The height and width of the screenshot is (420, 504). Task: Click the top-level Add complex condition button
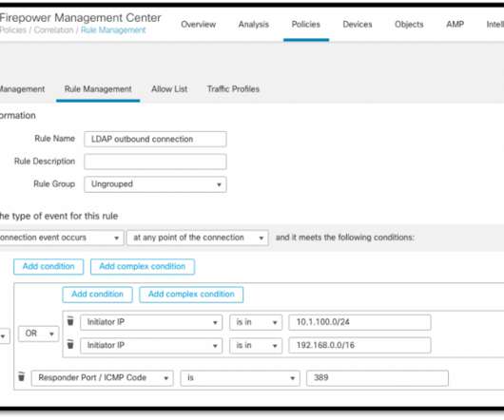coord(143,266)
